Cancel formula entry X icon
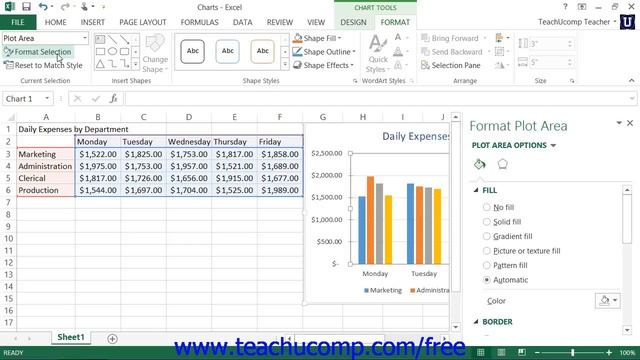Image resolution: width=640 pixels, height=360 pixels. 78,98
